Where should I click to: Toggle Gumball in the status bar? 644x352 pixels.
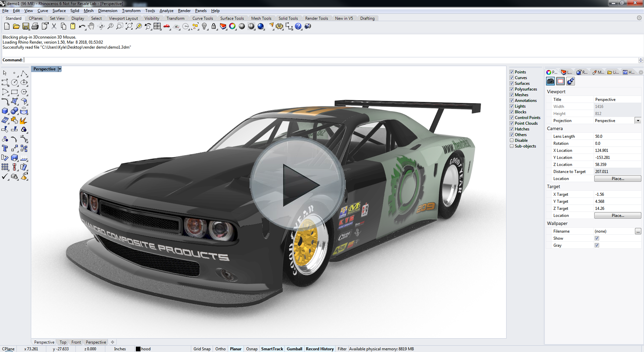point(294,349)
